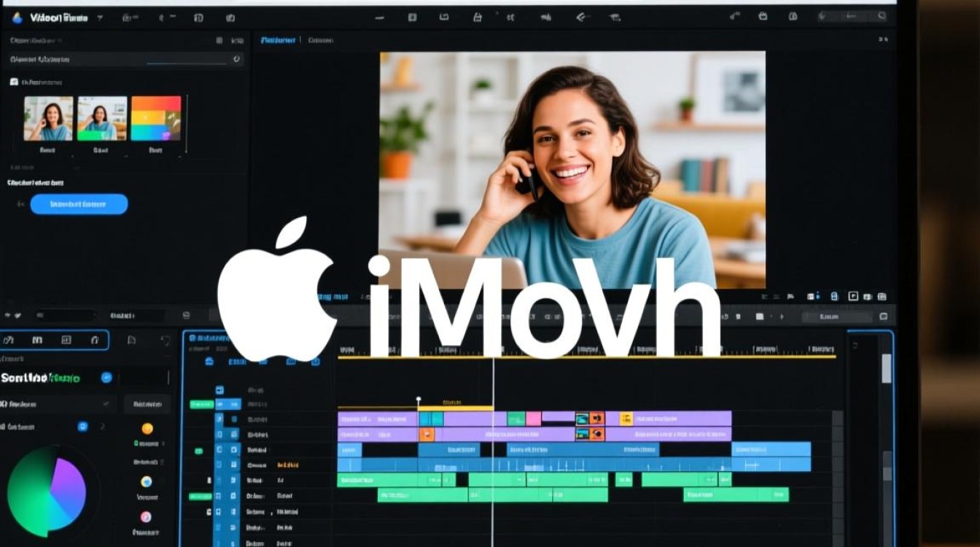Click the blue round icon beside the panel heading
Screen dimensions: 980x547
(x=106, y=378)
